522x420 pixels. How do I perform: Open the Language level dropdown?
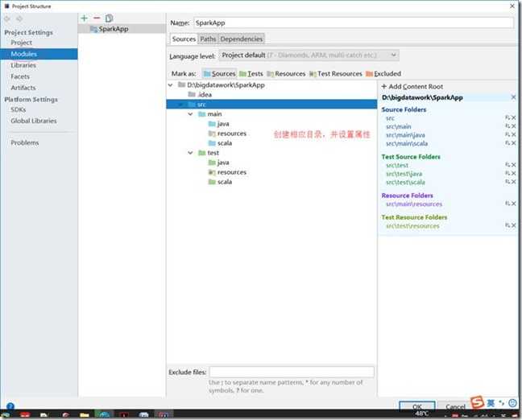click(x=309, y=56)
